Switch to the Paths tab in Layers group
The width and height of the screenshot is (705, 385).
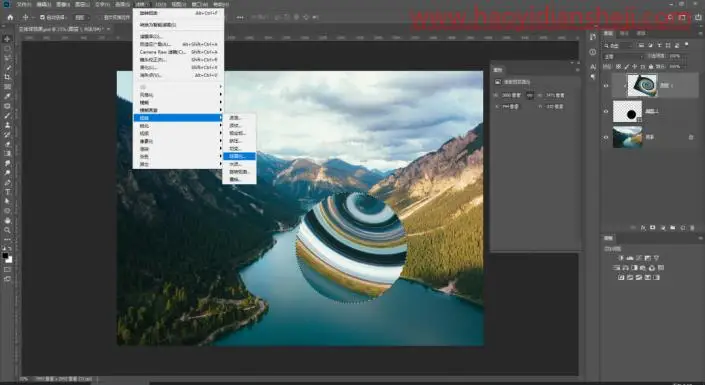[x=641, y=33]
